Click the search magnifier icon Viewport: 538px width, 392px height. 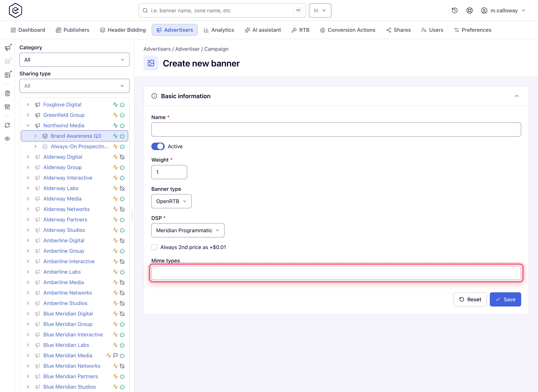point(145,10)
